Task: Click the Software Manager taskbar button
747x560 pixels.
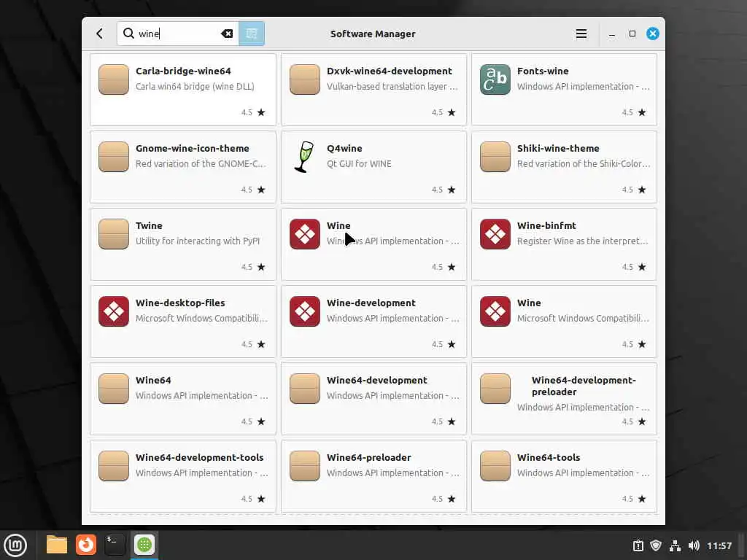Action: (144, 545)
